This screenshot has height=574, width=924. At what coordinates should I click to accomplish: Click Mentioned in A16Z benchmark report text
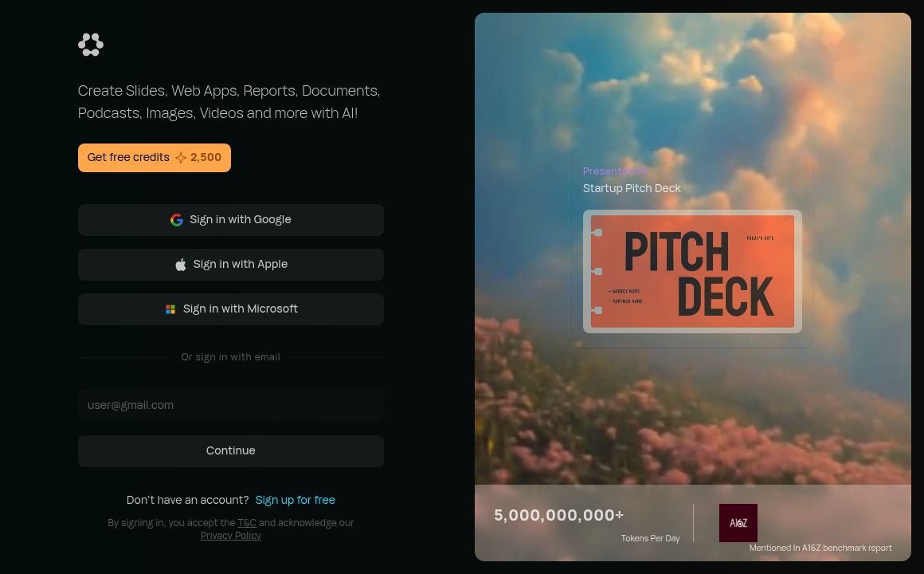pos(820,548)
